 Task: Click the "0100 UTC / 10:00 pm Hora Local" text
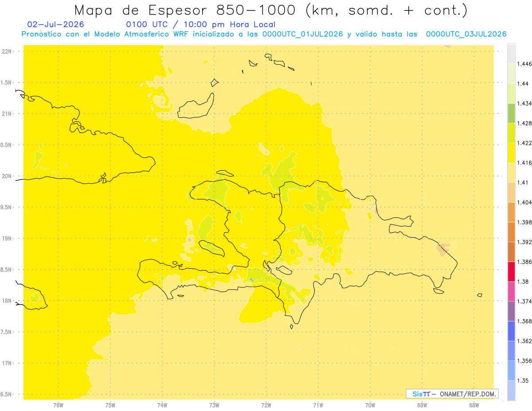[x=201, y=24]
